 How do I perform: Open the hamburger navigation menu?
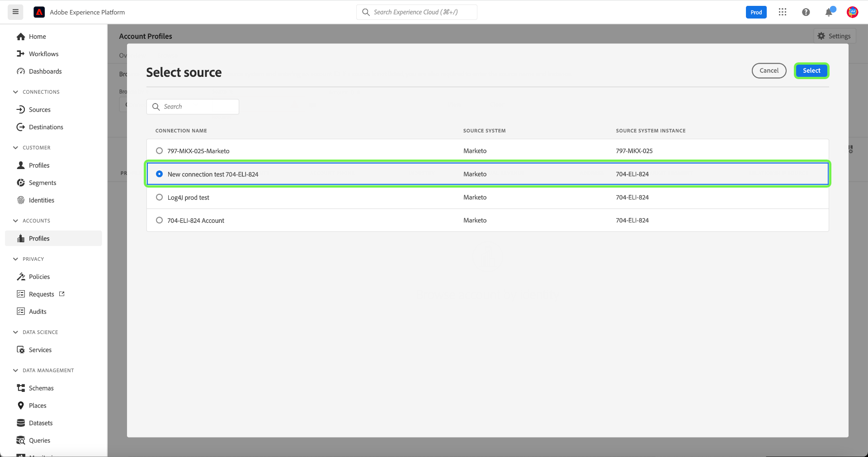click(15, 12)
